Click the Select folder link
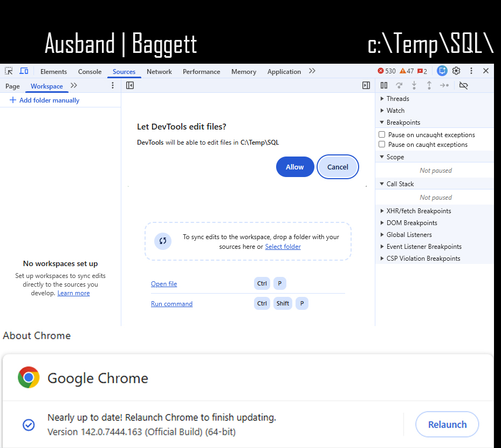Viewport: 501px width, 448px height. (283, 247)
